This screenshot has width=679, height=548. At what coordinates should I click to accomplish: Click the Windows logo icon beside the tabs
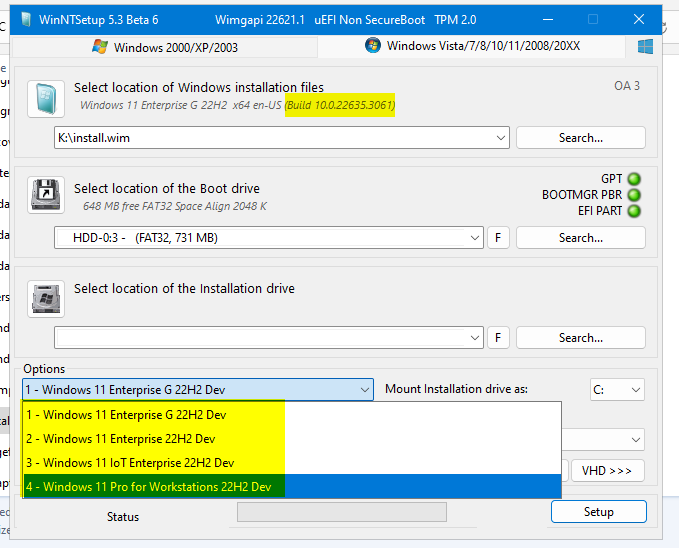645,46
